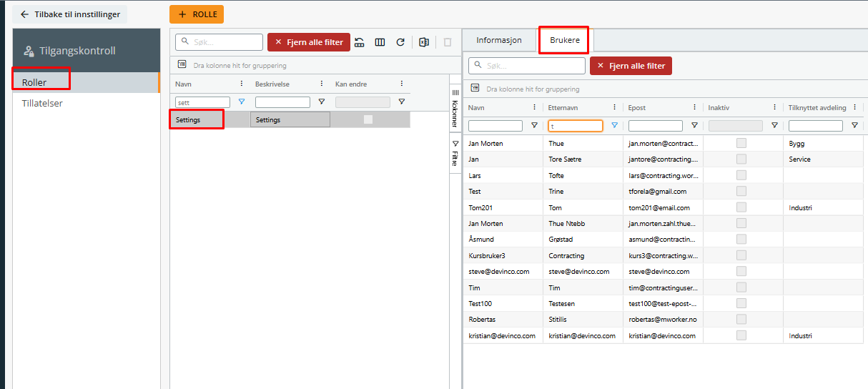Open Etternavn column menu
This screenshot has width=868, height=389.
point(614,107)
